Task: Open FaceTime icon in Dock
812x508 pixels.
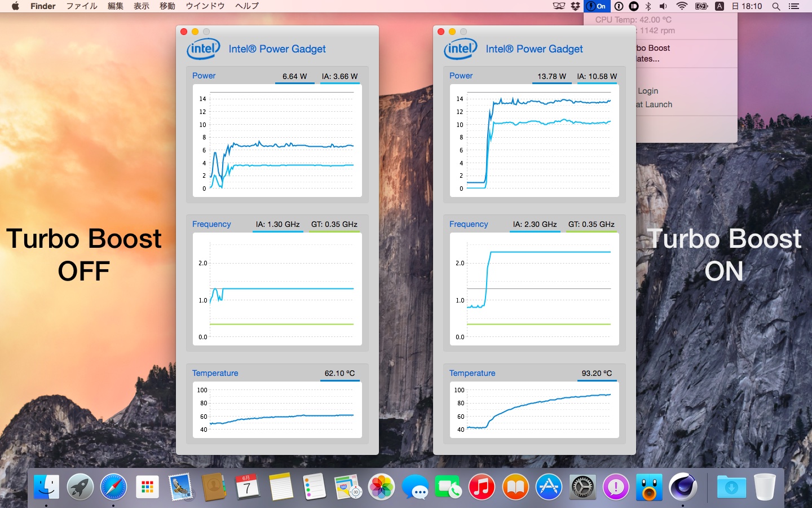Action: point(448,487)
